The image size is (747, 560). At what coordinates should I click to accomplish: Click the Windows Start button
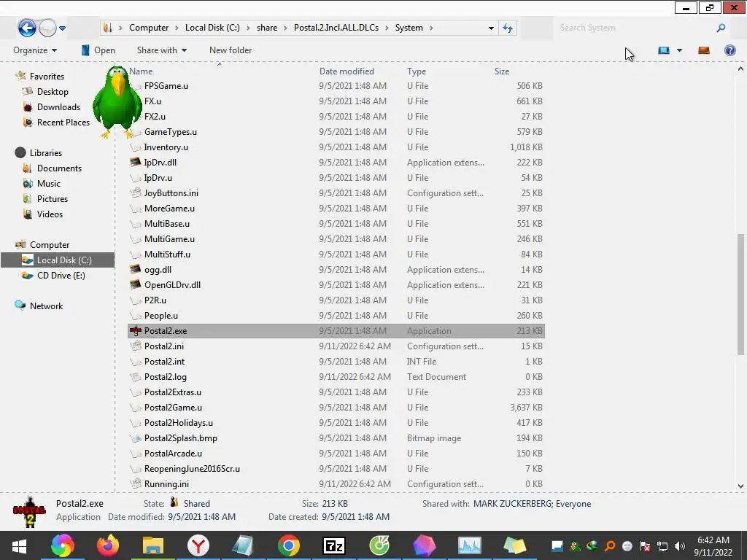click(x=19, y=545)
